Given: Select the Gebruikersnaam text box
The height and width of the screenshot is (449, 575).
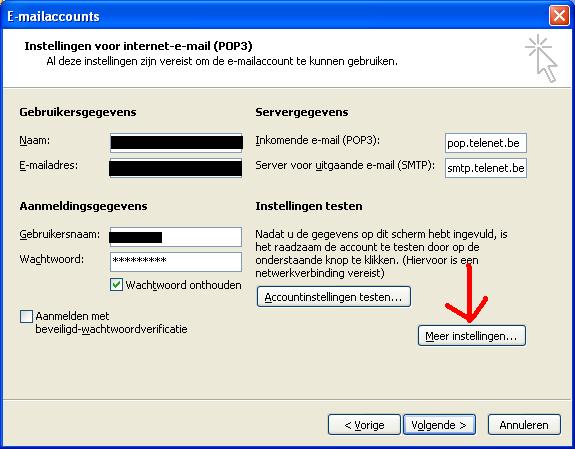Looking at the screenshot, I should [x=176, y=237].
